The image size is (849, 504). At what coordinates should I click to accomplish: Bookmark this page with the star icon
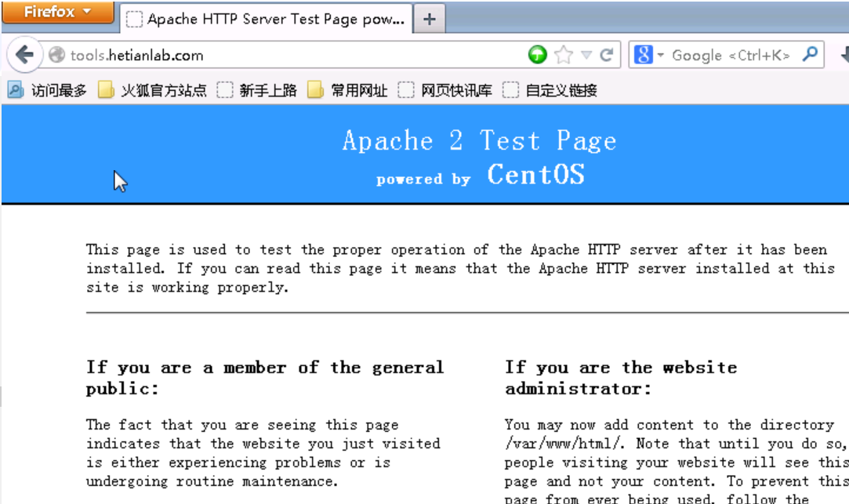click(x=564, y=55)
